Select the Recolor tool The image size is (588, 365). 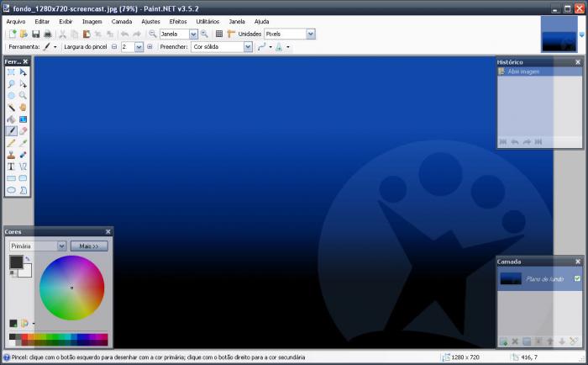click(x=24, y=155)
